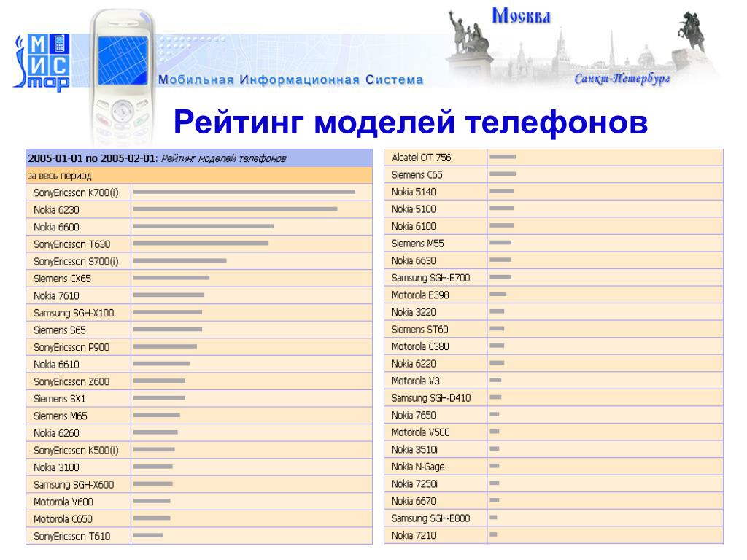Click the rating bar for SonyEricsson T630
747x560 pixels.
tap(201, 244)
